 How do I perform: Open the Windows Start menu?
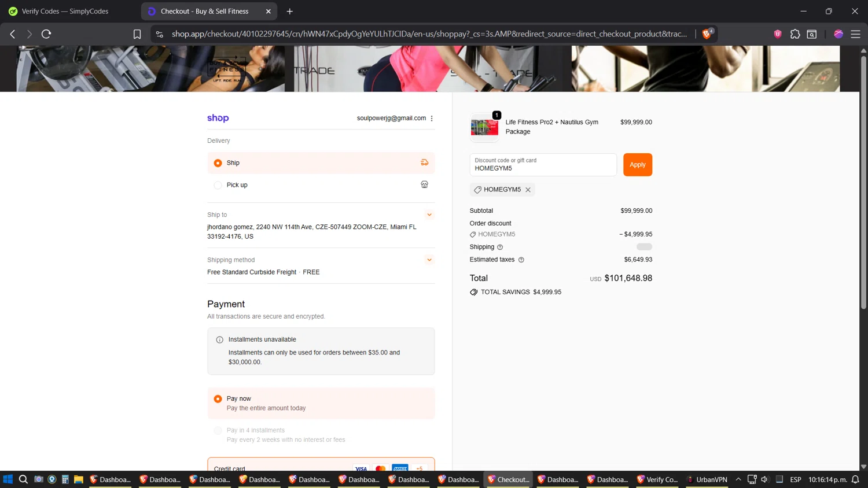pyautogui.click(x=8, y=479)
